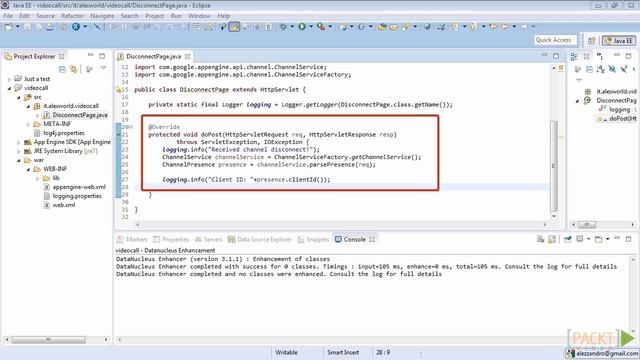Switch to the Servers tab
This screenshot has width=640, height=360.
point(209,239)
